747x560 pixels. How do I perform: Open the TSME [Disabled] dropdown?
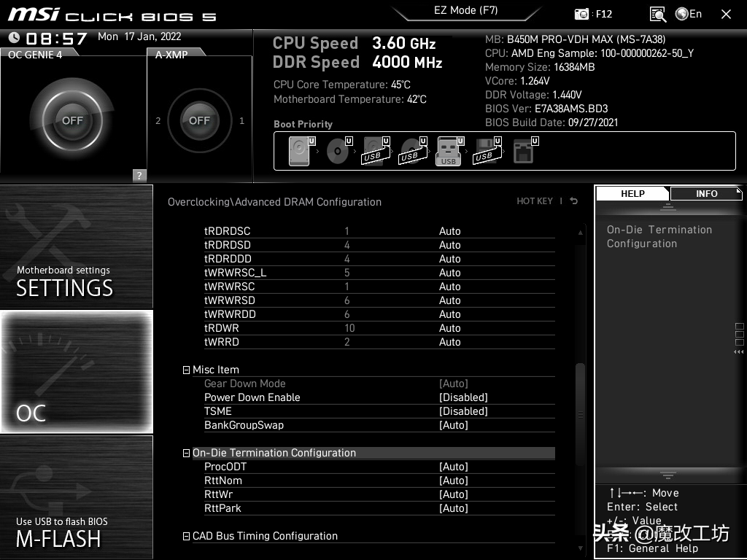(463, 411)
